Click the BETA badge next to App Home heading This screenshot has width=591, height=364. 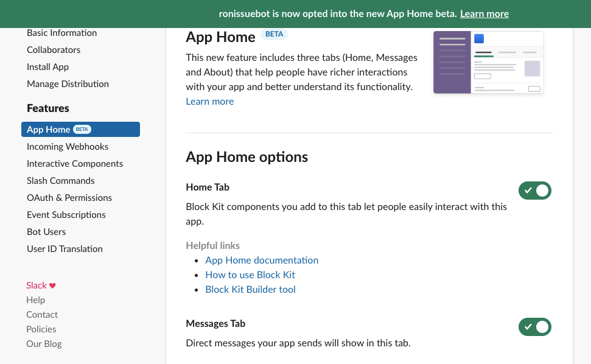tap(274, 34)
